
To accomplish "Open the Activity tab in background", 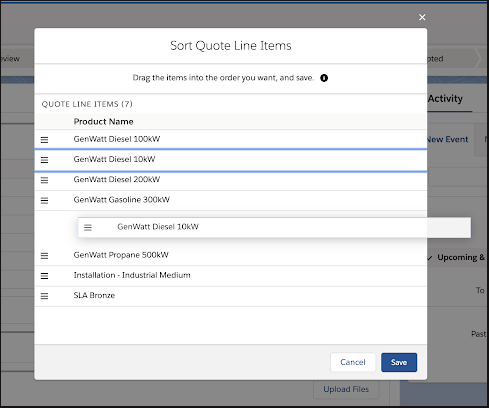I will 446,99.
